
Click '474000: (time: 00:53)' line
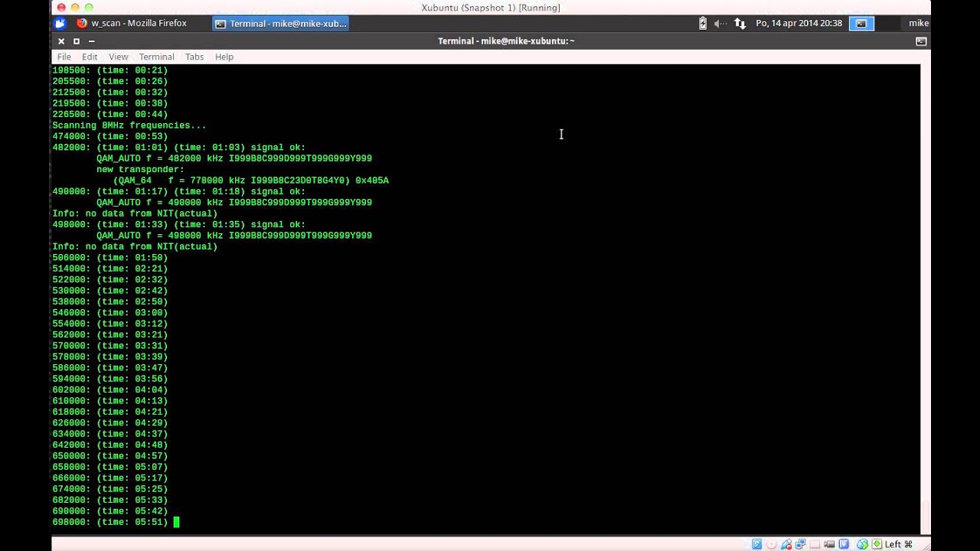click(110, 137)
